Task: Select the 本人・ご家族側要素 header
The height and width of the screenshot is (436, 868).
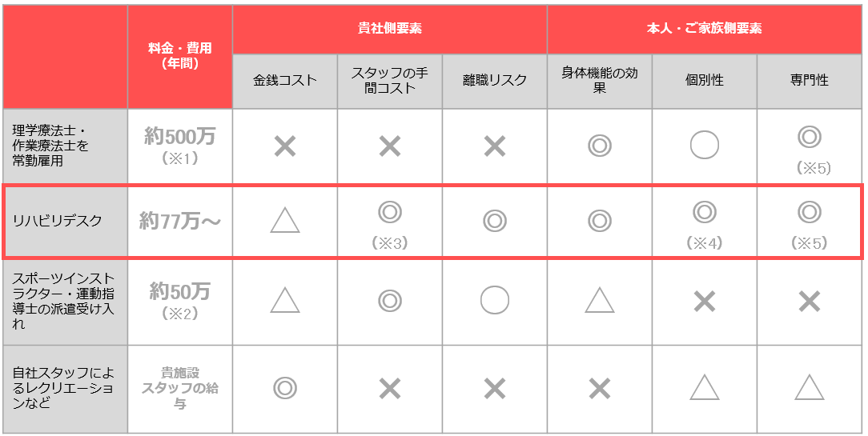Action: 704,29
